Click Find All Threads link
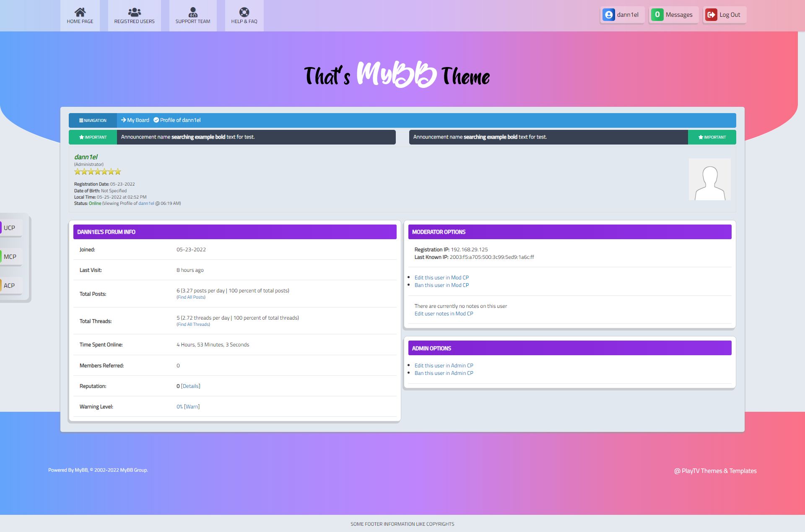The width and height of the screenshot is (805, 532). [193, 325]
